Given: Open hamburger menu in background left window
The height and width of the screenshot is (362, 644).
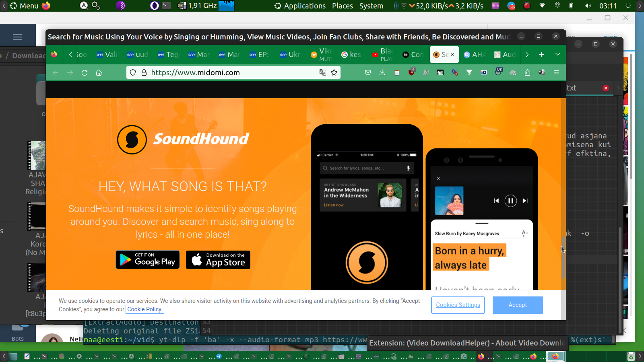Looking at the screenshot, I should 18,37.
